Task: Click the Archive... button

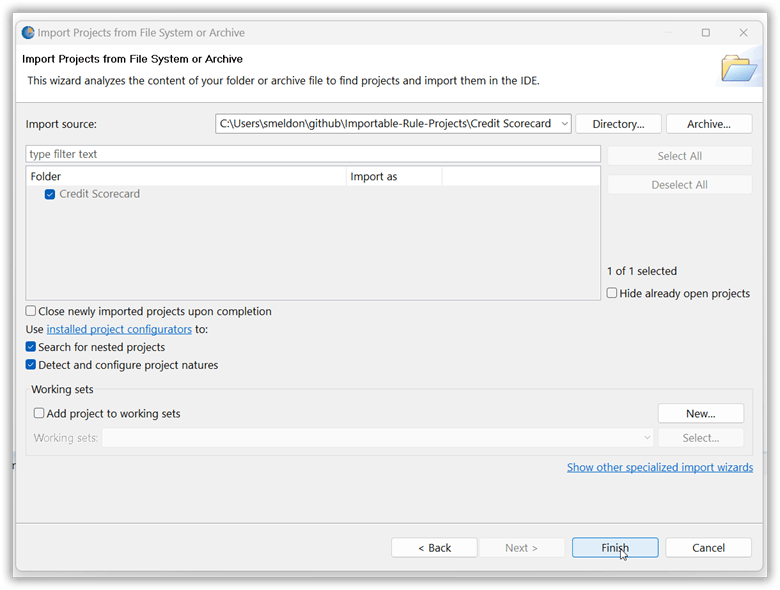Action: (708, 124)
